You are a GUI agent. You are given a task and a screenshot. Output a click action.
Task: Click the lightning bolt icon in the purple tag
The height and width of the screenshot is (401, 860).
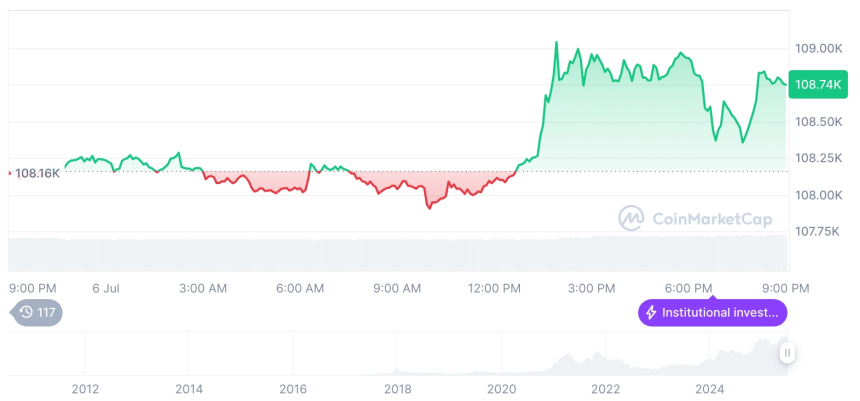pos(652,313)
